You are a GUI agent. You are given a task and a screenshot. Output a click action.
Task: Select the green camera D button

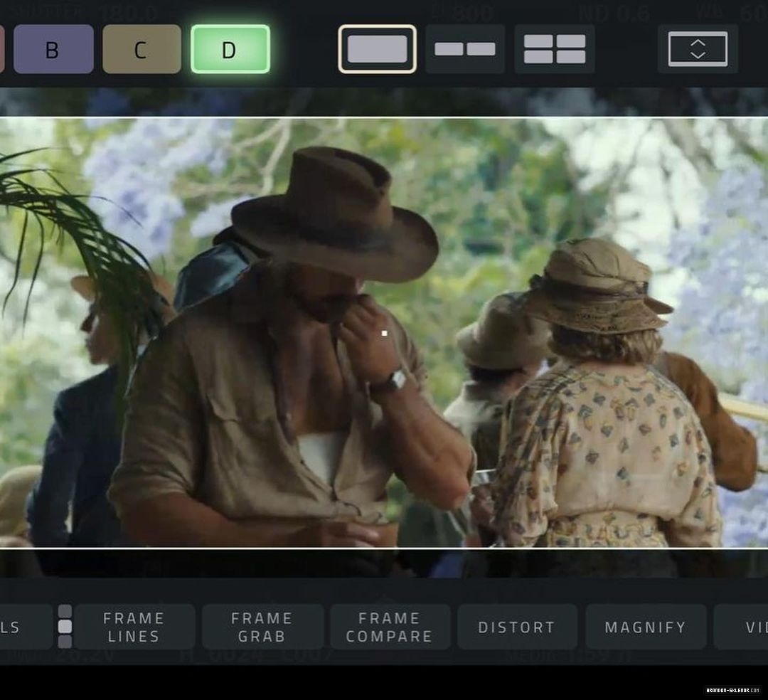tap(230, 49)
